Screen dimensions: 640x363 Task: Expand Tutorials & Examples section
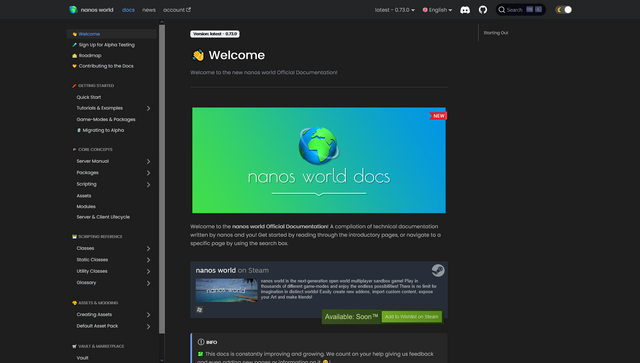[149, 108]
